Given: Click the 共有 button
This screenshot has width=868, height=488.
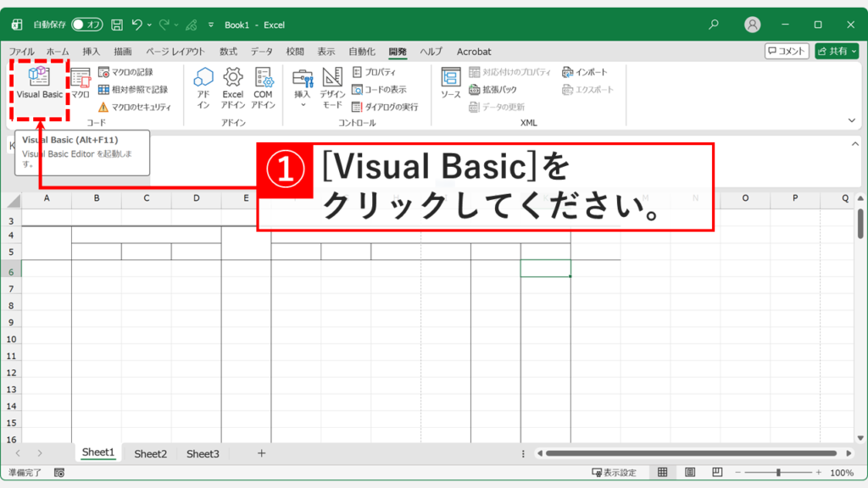Looking at the screenshot, I should [x=837, y=51].
